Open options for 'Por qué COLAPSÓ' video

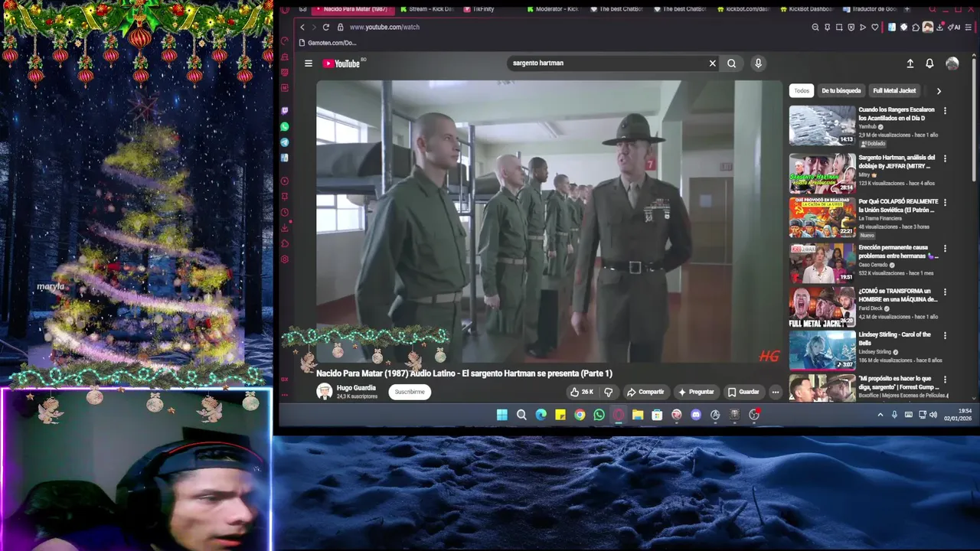[x=945, y=203]
